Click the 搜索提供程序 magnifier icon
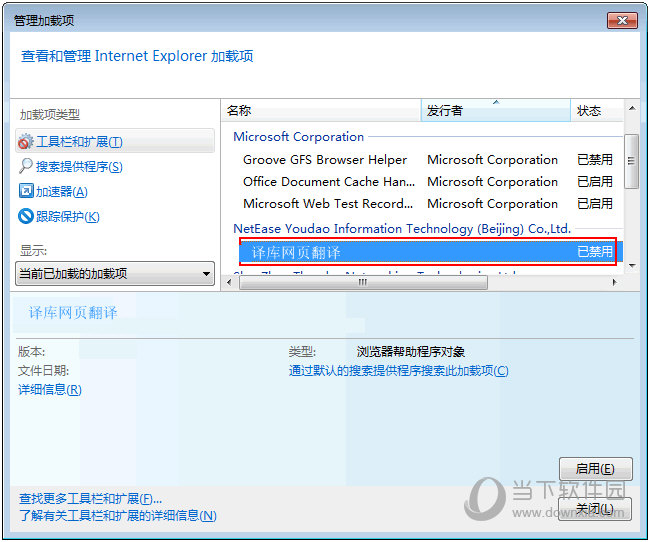The width and height of the screenshot is (649, 542). [x=26, y=167]
